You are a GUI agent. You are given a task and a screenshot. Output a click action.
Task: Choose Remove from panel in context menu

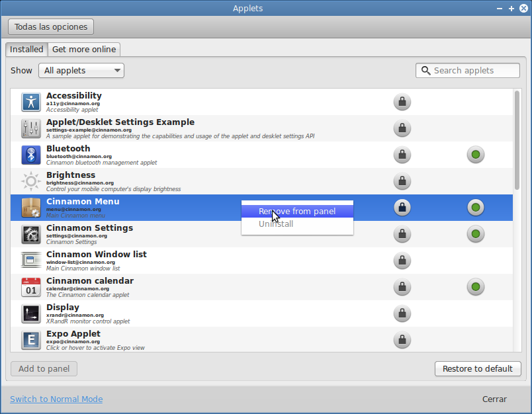click(x=297, y=211)
